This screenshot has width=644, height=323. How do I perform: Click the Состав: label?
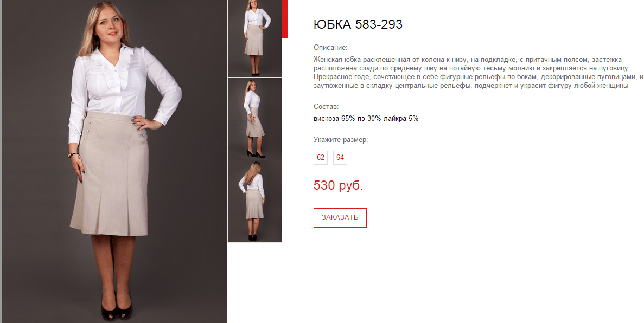[x=326, y=107]
